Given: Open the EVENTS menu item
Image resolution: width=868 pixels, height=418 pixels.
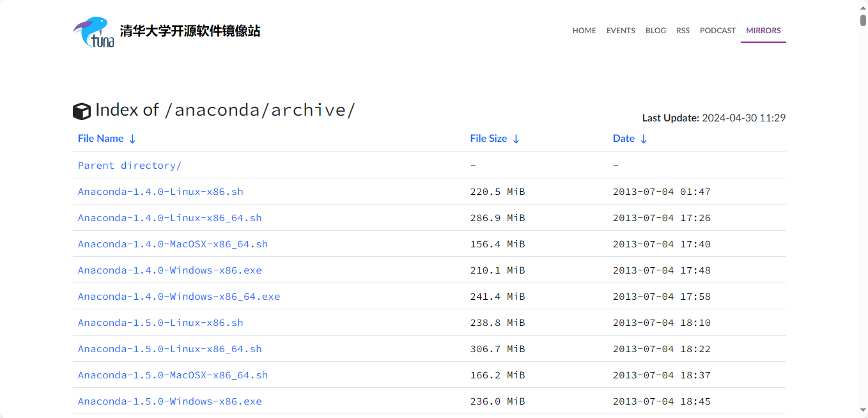Looking at the screenshot, I should [621, 31].
